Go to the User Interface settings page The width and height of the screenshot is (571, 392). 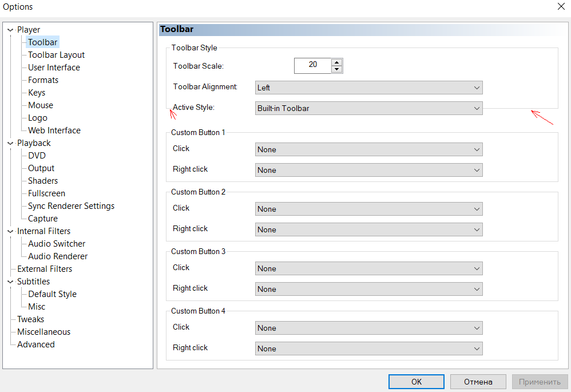tap(54, 68)
